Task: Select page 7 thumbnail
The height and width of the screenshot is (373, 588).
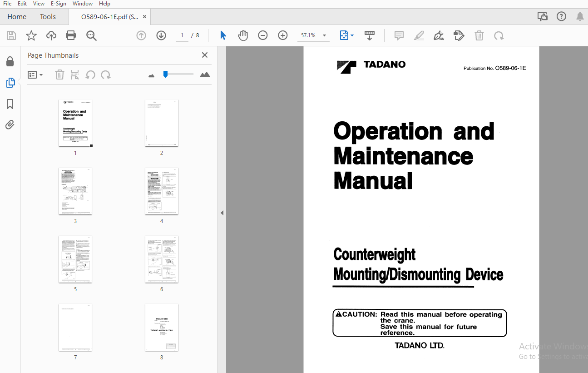Action: 75,328
